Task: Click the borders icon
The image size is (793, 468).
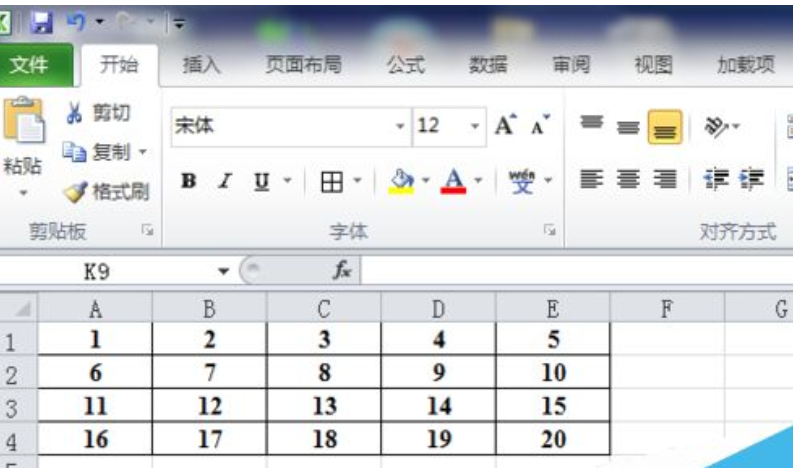Action: [332, 181]
